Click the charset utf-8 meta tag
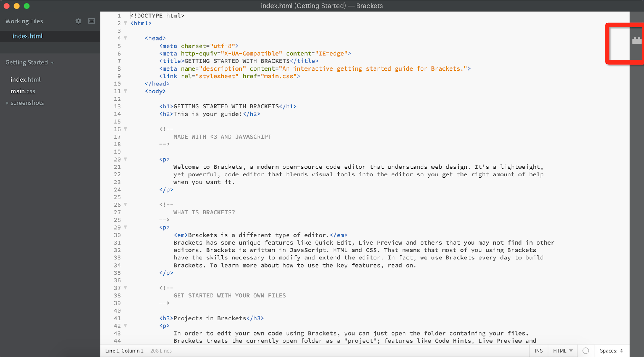644x357 pixels. tap(199, 46)
